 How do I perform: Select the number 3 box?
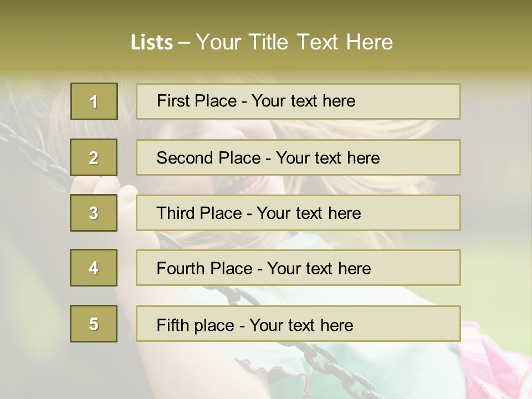(94, 213)
